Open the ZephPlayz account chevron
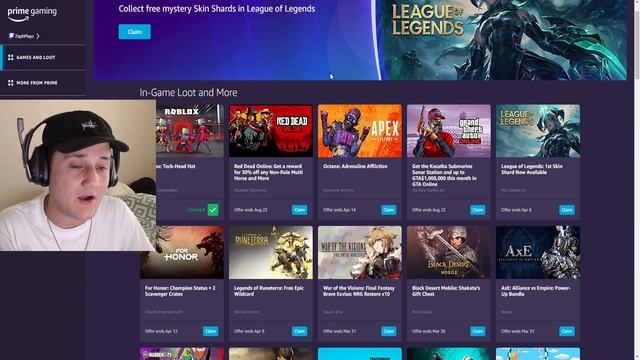640x360 pixels. pos(38,36)
